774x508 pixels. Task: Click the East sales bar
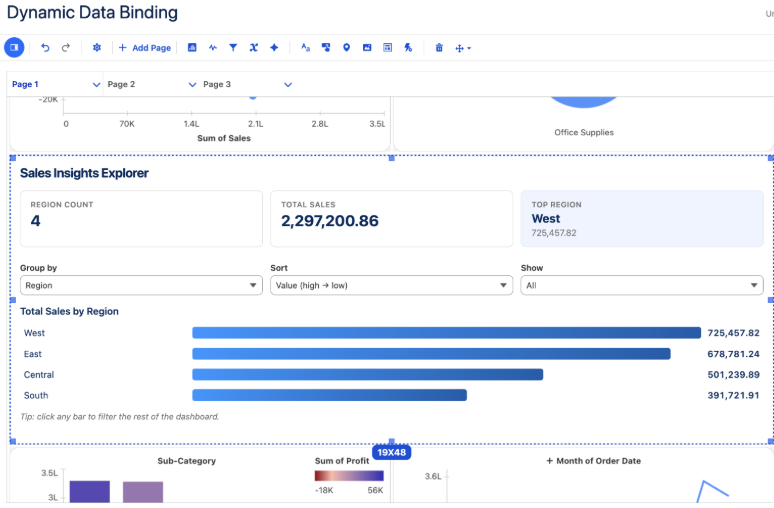click(x=431, y=353)
